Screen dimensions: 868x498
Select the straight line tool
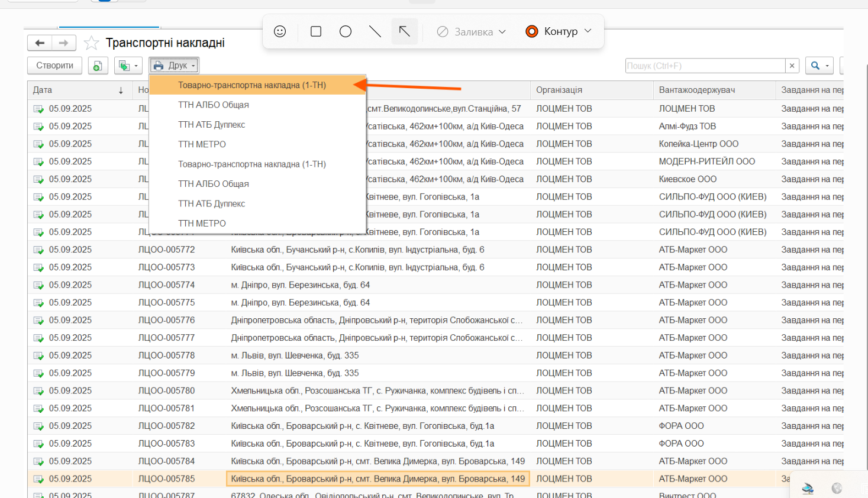(x=375, y=31)
